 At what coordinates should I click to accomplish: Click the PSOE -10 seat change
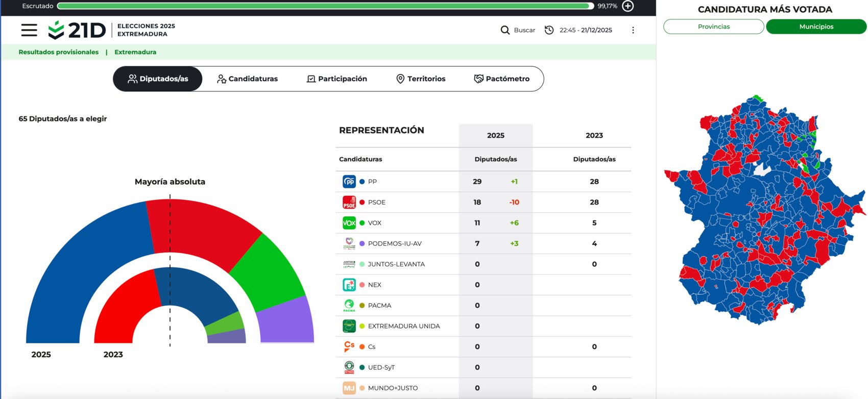514,202
